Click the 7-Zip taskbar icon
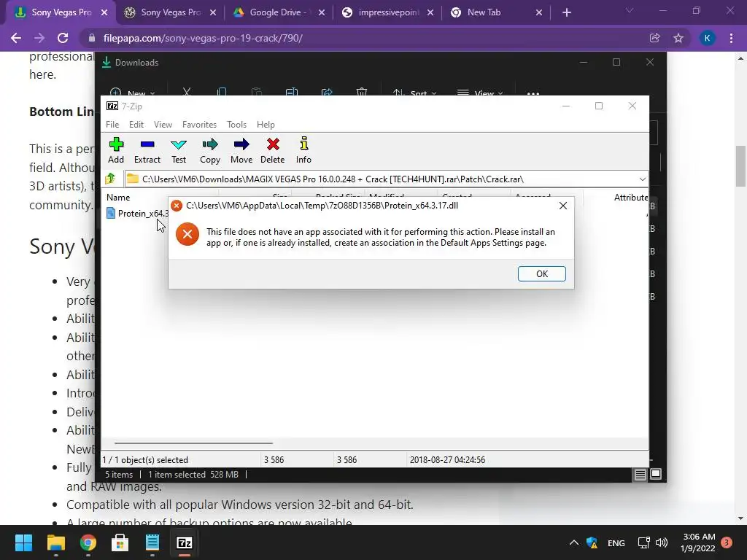The width and height of the screenshot is (747, 560). coord(185,542)
